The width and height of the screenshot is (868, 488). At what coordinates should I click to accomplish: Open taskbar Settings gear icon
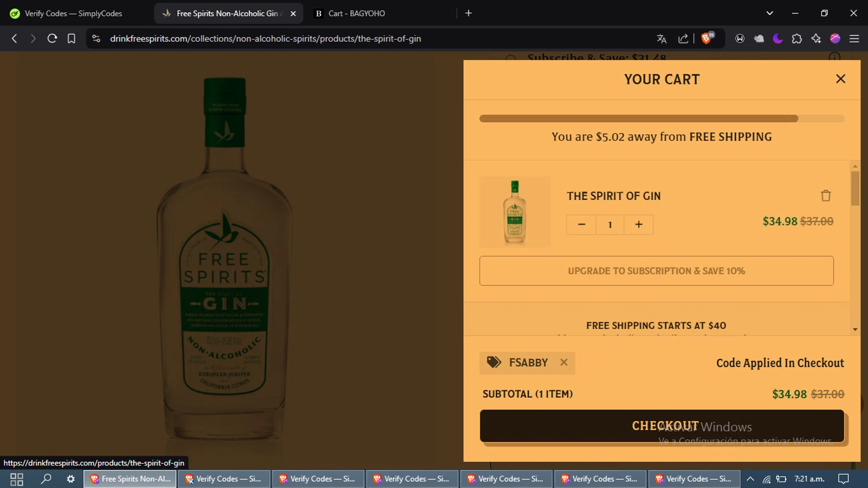tap(71, 479)
